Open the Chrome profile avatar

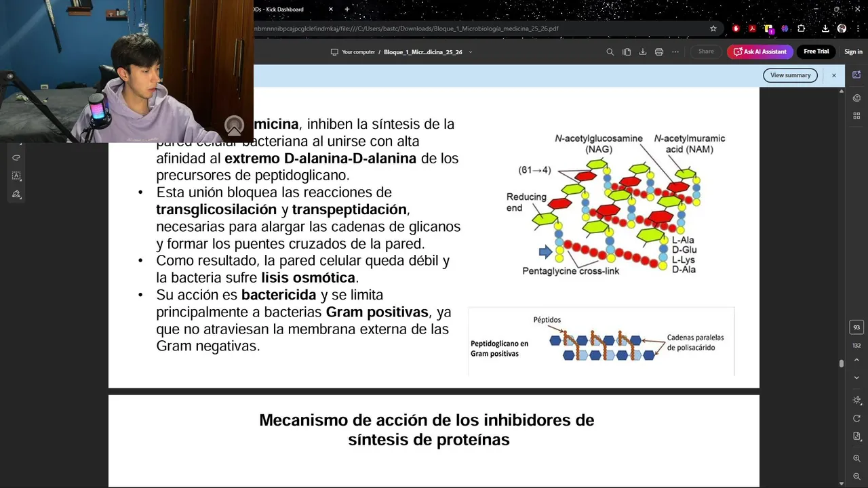point(842,28)
